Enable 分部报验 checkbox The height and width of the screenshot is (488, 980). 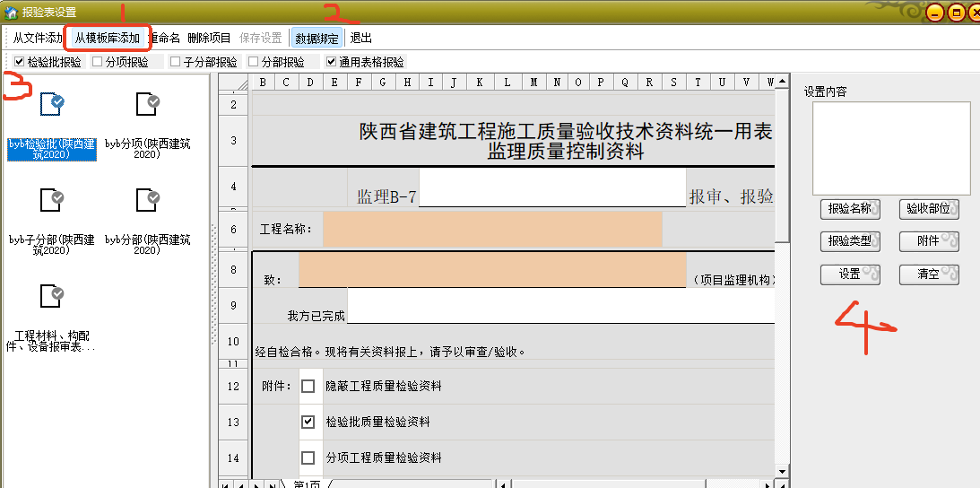pos(253,62)
